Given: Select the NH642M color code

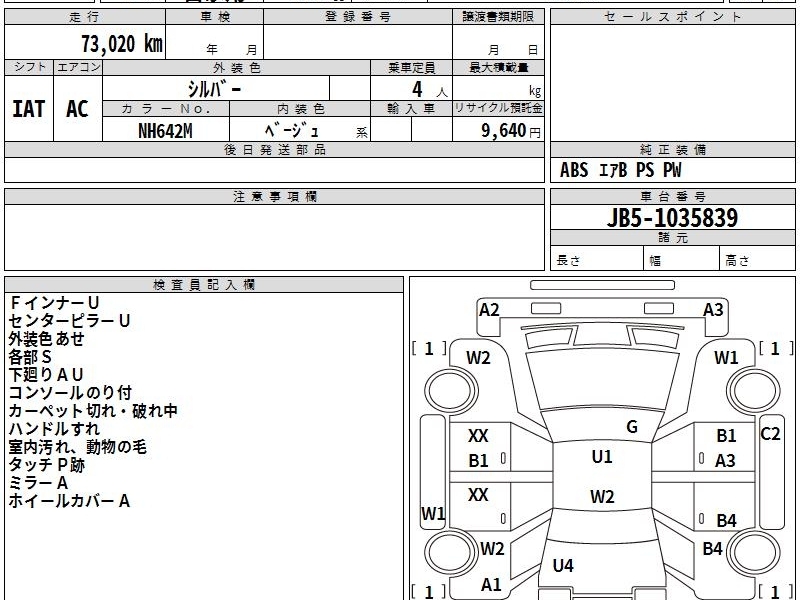Looking at the screenshot, I should pyautogui.click(x=165, y=131).
